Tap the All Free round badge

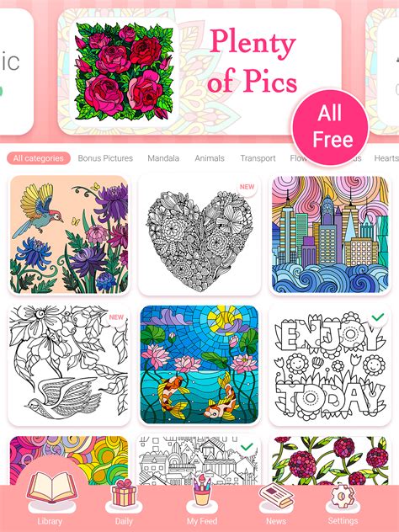(x=330, y=128)
